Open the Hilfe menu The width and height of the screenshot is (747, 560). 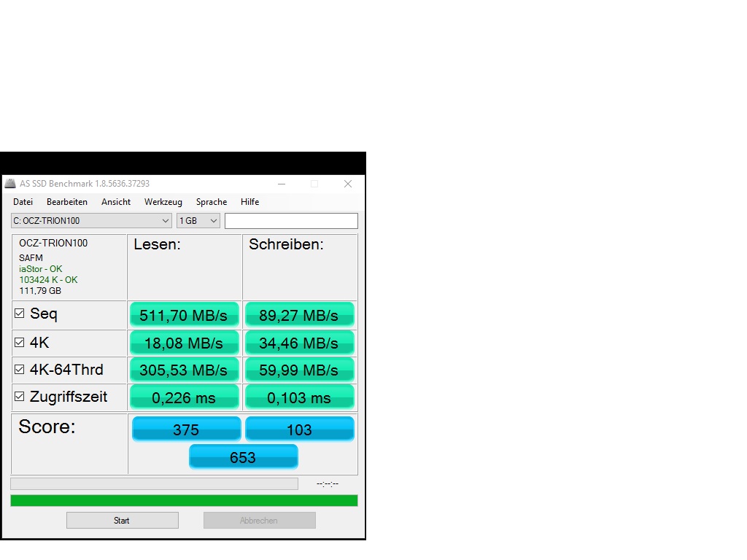(x=249, y=202)
